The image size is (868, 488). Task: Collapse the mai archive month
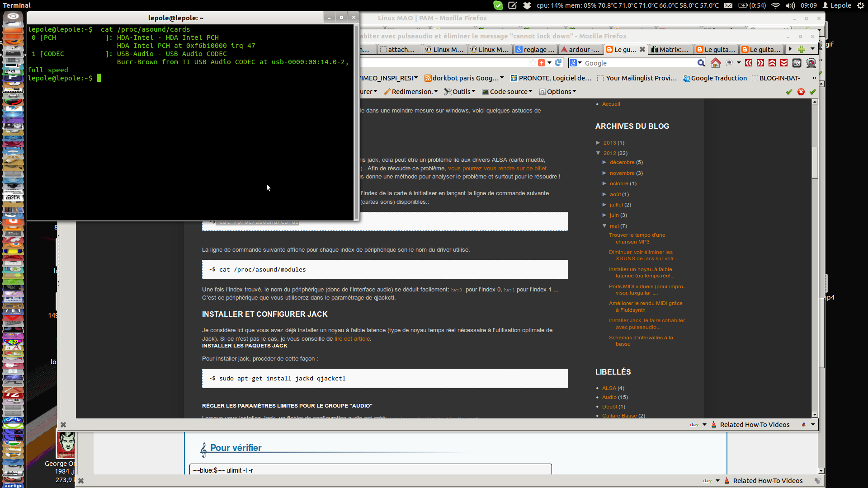pyautogui.click(x=604, y=226)
